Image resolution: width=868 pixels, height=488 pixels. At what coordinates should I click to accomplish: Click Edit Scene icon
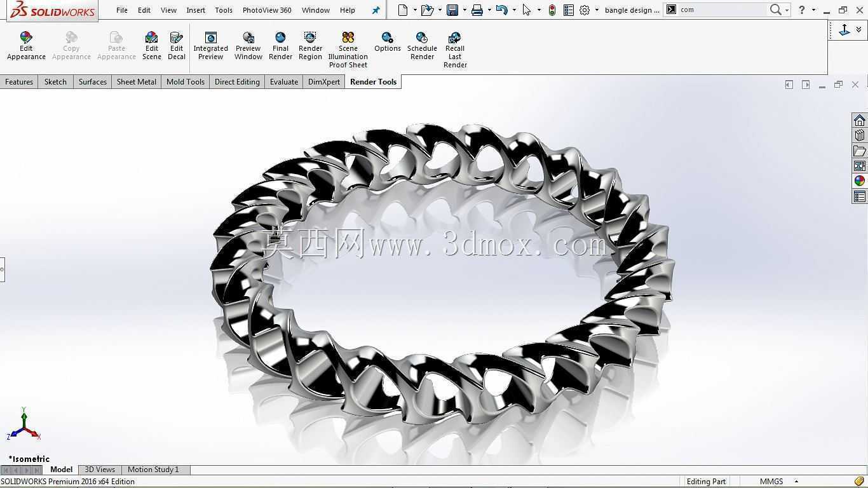click(151, 46)
